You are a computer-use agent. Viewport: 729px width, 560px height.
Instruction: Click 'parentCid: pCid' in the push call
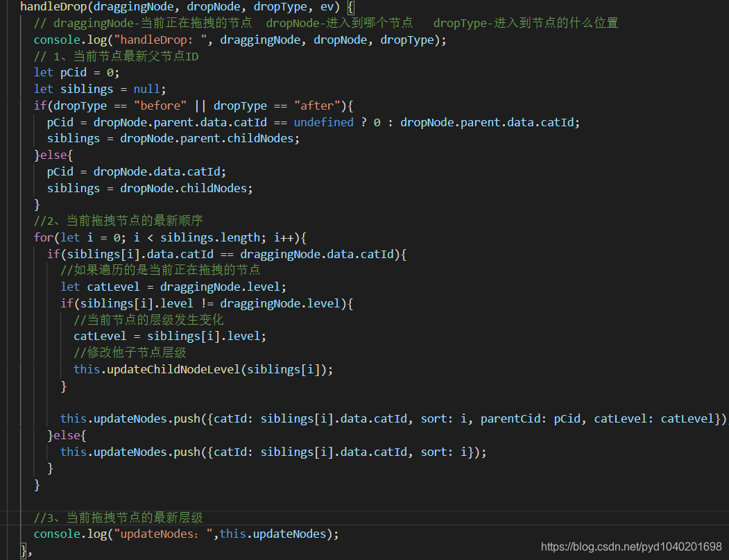[x=531, y=419]
